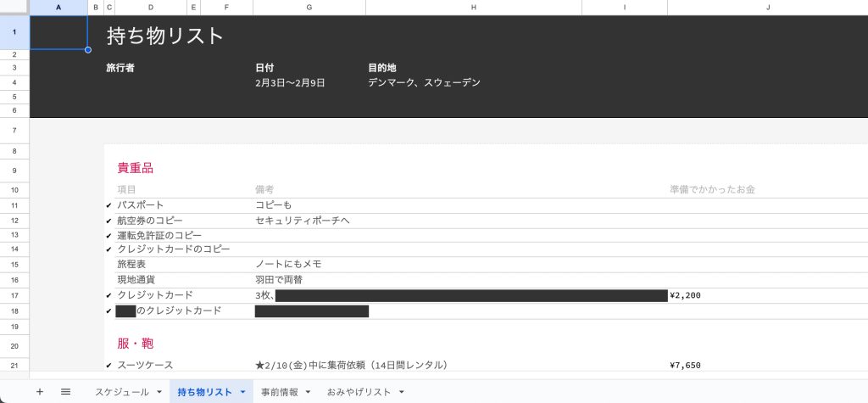Click the 準備でかかったお金 column label

pos(712,189)
